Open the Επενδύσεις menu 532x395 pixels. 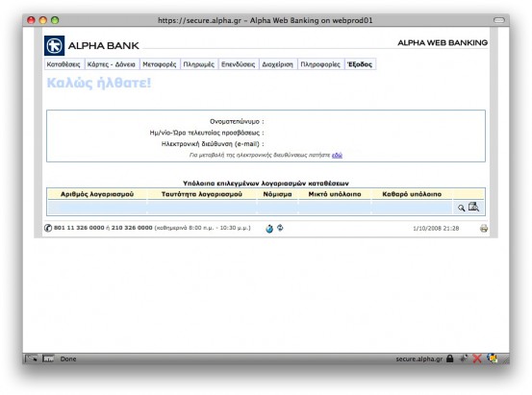[239, 64]
